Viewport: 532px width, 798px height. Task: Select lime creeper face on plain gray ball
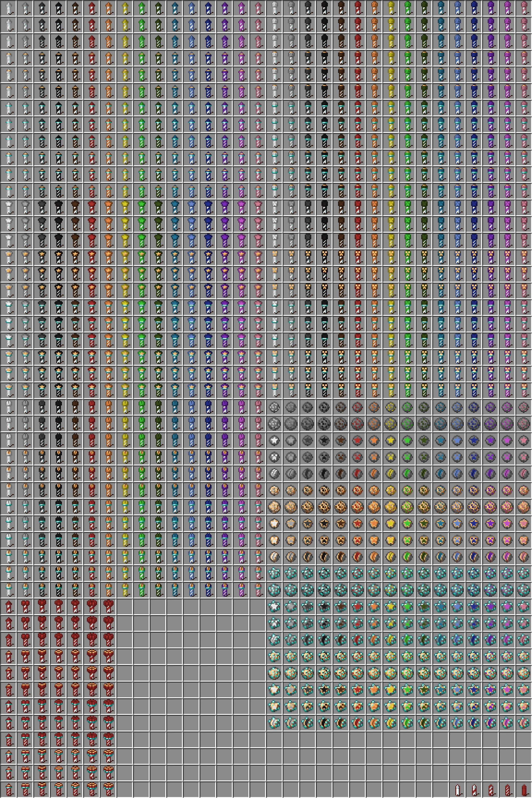407,457
